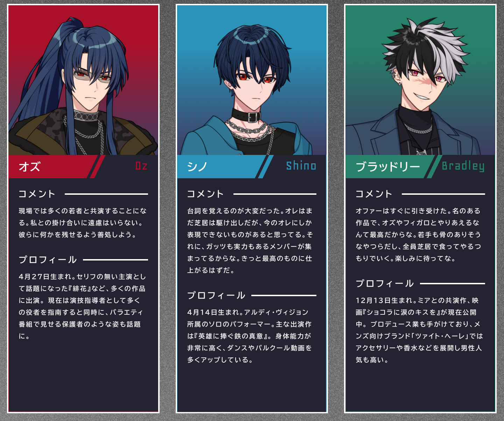Click コメント heading in Oz card

[37, 194]
